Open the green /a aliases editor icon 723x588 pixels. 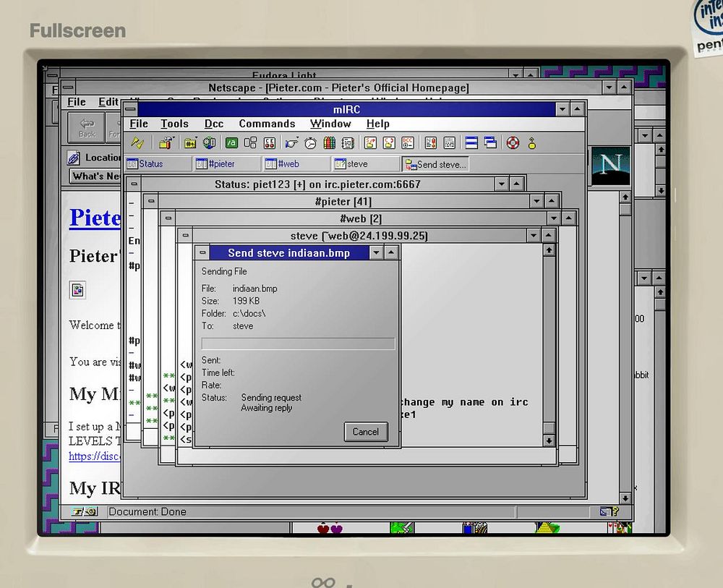231,143
